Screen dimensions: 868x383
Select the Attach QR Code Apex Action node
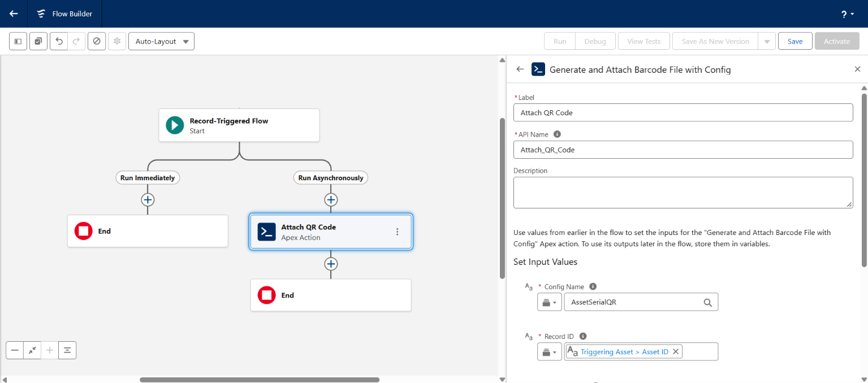tap(331, 232)
